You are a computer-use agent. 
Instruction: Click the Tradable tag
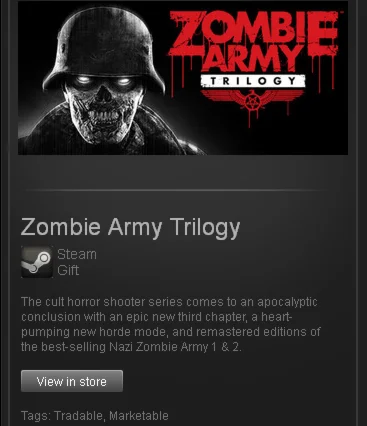(x=78, y=416)
